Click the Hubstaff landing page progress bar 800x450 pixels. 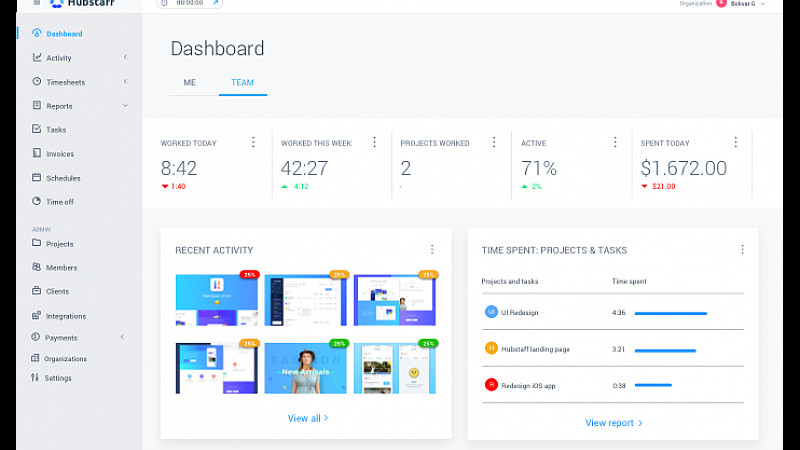(665, 350)
